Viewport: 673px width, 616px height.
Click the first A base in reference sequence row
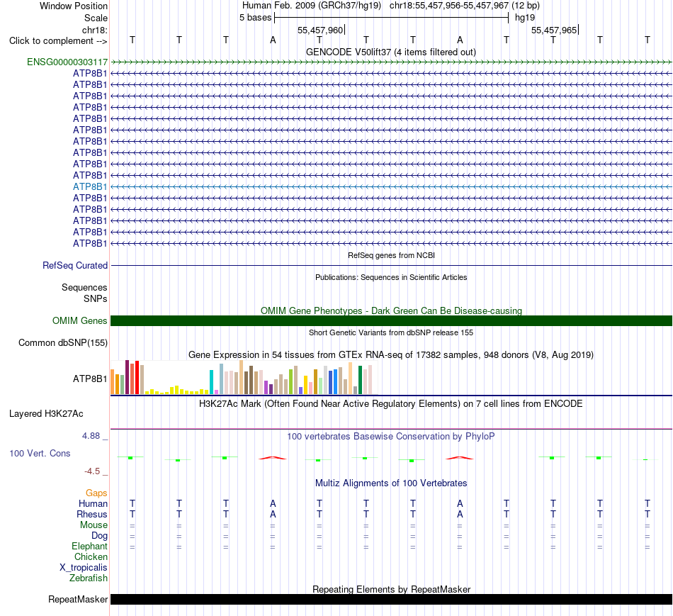coord(273,40)
